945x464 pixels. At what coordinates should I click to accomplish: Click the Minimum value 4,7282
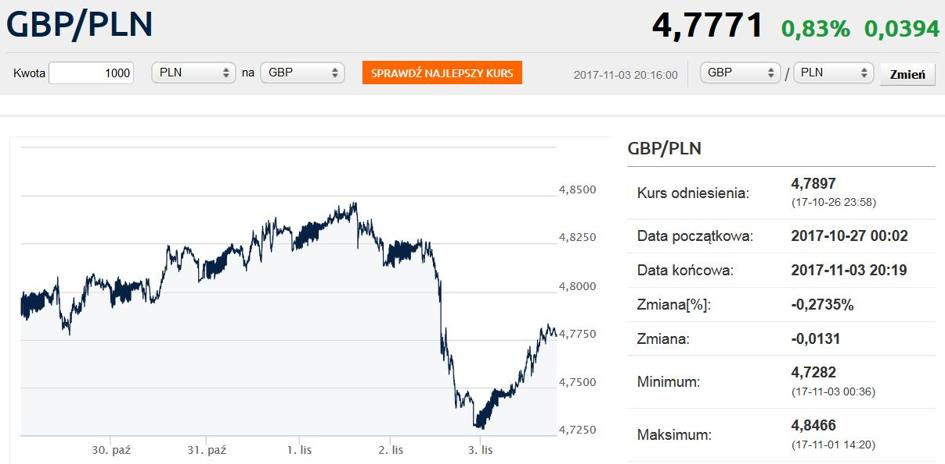click(812, 372)
